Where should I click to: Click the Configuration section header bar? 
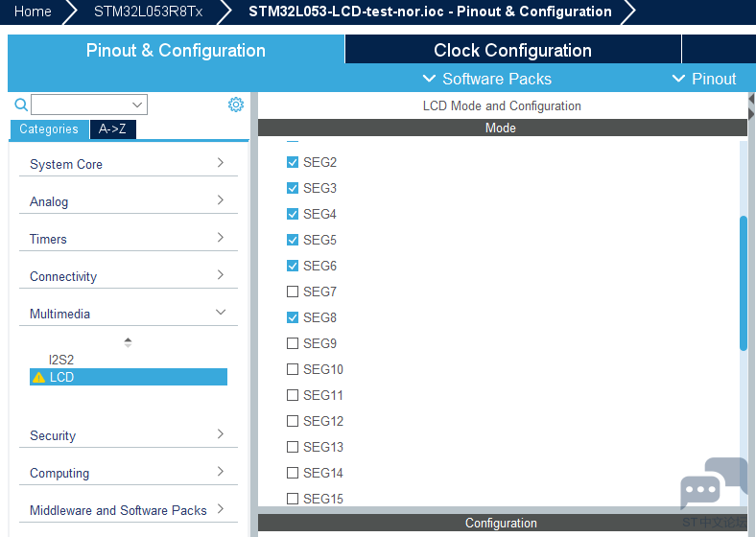[x=503, y=523]
